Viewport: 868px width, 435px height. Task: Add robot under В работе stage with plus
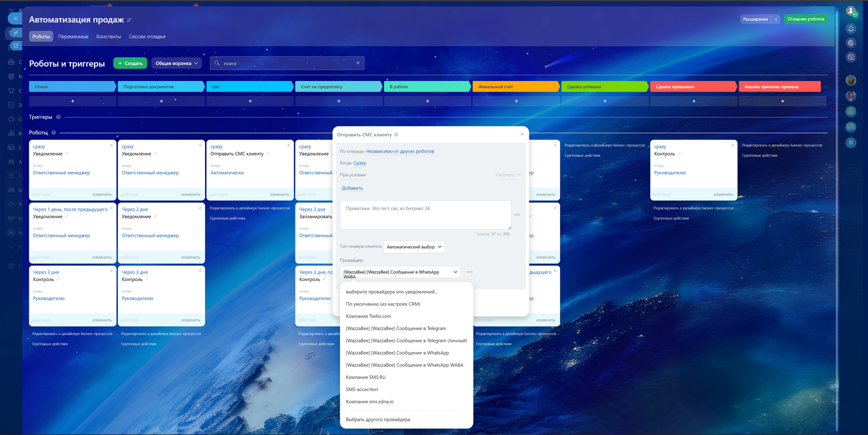(x=427, y=101)
